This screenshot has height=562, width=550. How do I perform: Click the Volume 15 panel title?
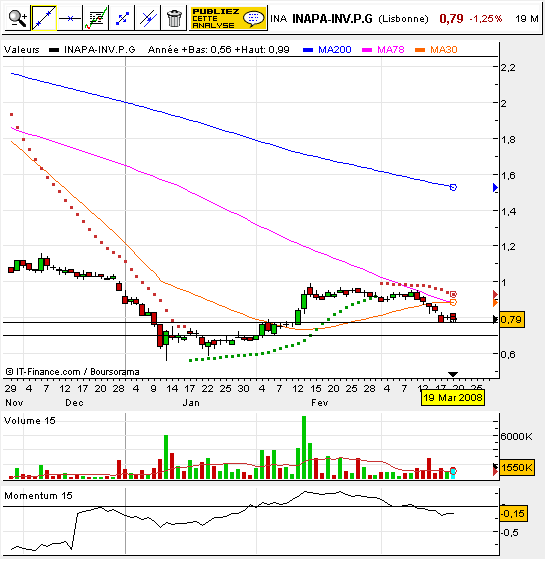coord(30,420)
